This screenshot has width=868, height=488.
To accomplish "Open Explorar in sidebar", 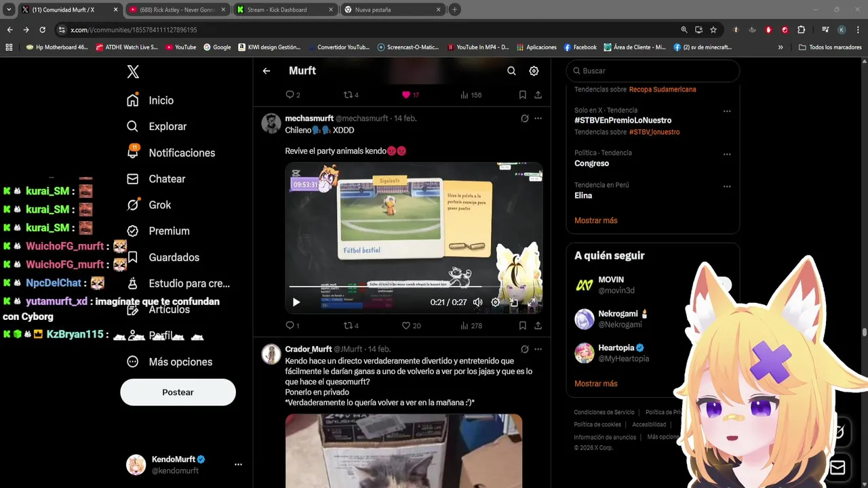I will tap(156, 126).
